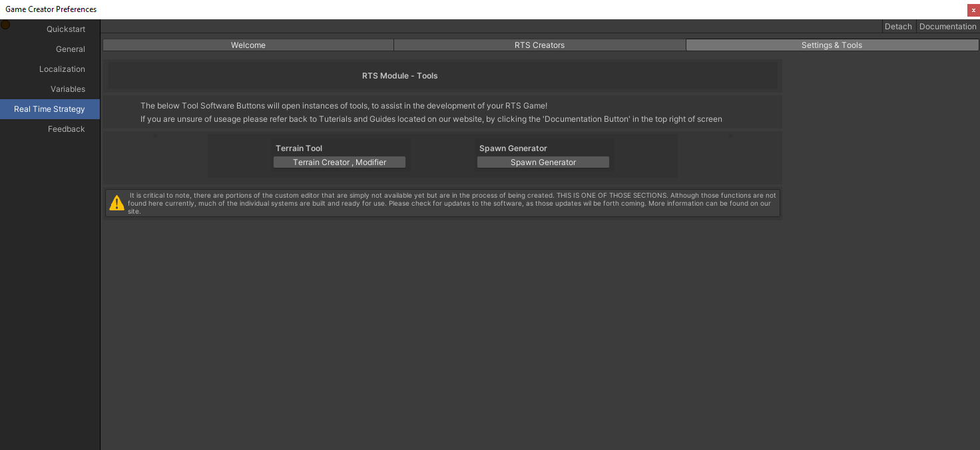The height and width of the screenshot is (450, 980).
Task: Open the Feedback preferences section
Action: pos(67,128)
